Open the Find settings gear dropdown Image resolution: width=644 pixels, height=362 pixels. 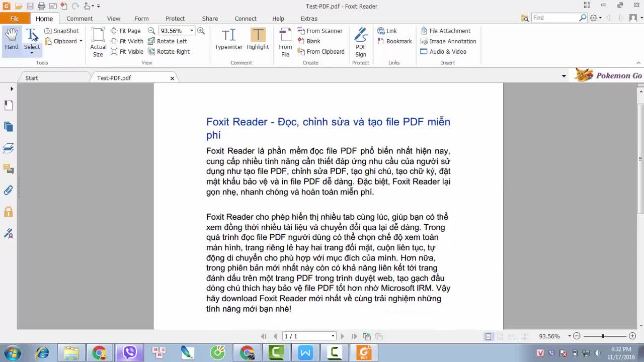pos(595,18)
